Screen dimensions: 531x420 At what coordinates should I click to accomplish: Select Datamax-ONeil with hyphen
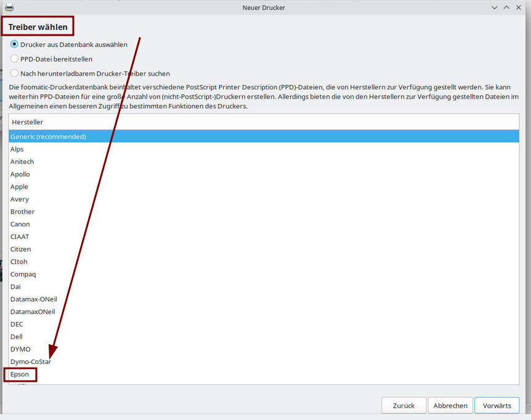(x=264, y=299)
